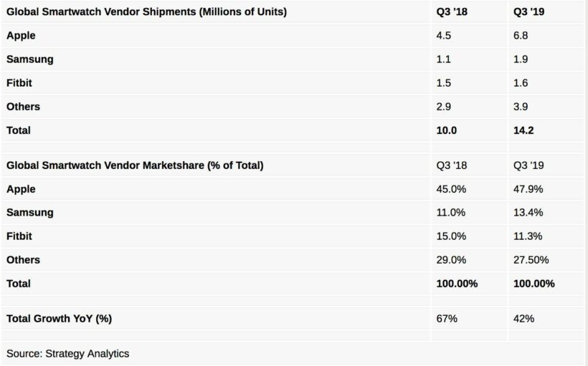Click the total shipments value 10.0
Viewport: 588px width, 366px height.
pyautogui.click(x=447, y=130)
